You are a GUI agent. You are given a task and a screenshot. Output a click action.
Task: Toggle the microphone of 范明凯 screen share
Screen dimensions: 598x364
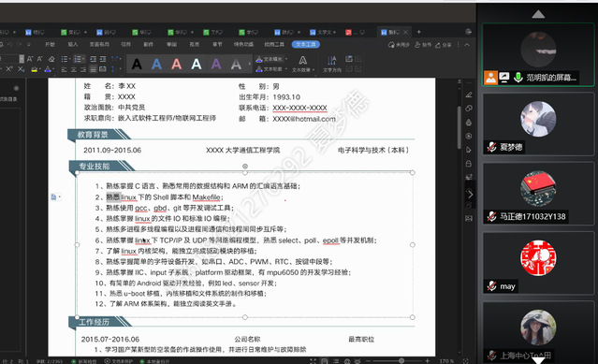[518, 78]
